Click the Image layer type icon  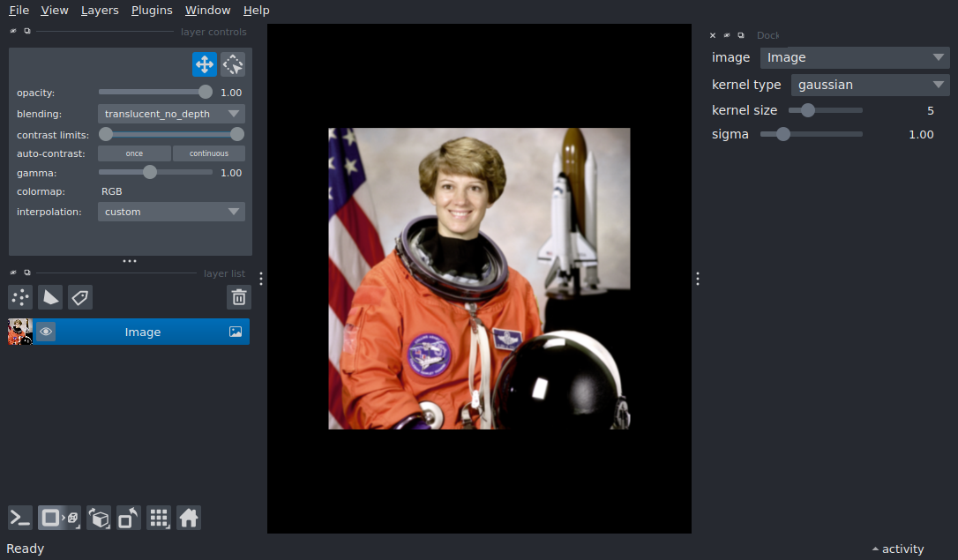point(236,332)
